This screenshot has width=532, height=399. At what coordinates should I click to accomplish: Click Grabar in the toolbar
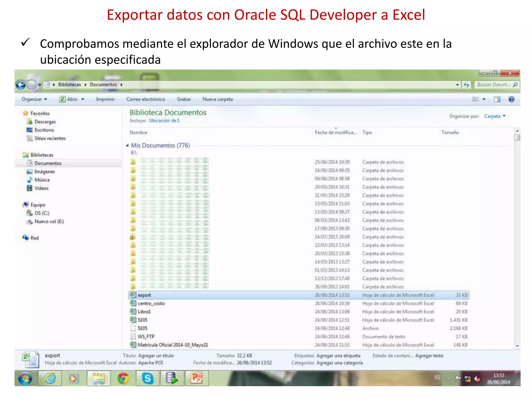[184, 99]
